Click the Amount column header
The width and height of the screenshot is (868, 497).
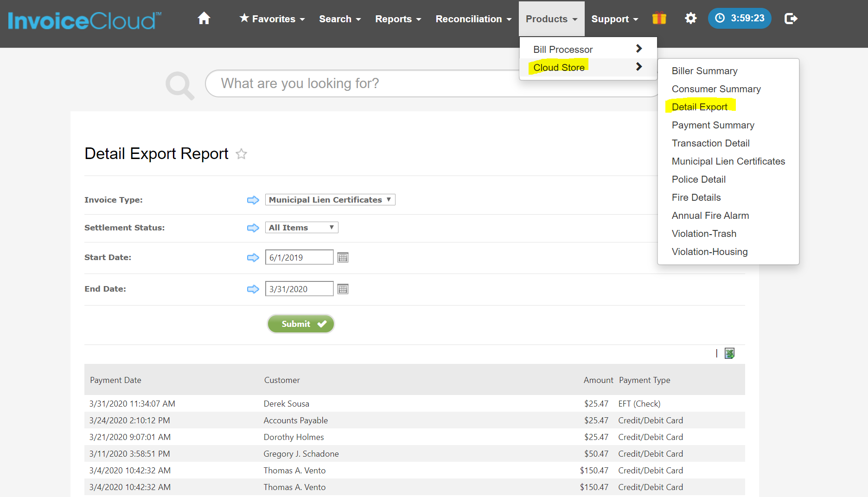coord(598,380)
